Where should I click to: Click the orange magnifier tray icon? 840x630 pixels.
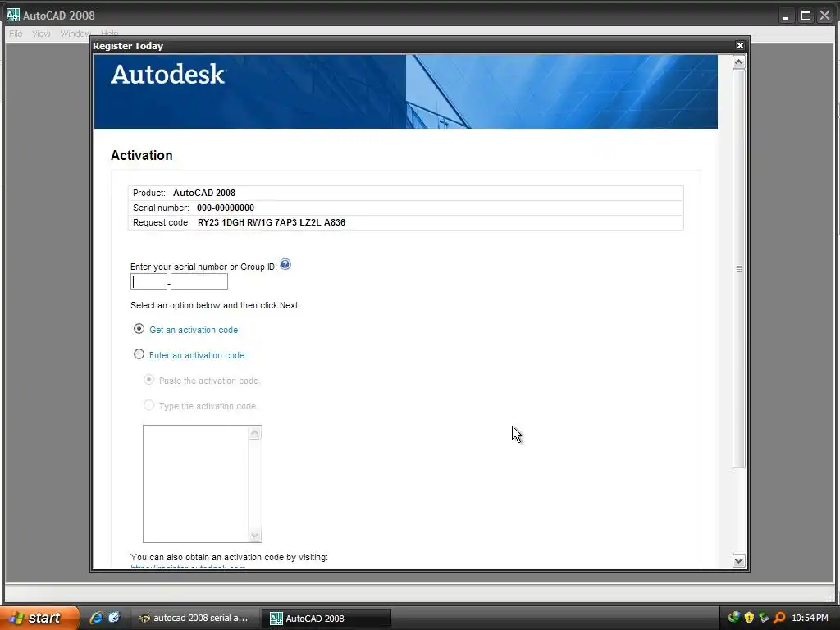tap(779, 618)
